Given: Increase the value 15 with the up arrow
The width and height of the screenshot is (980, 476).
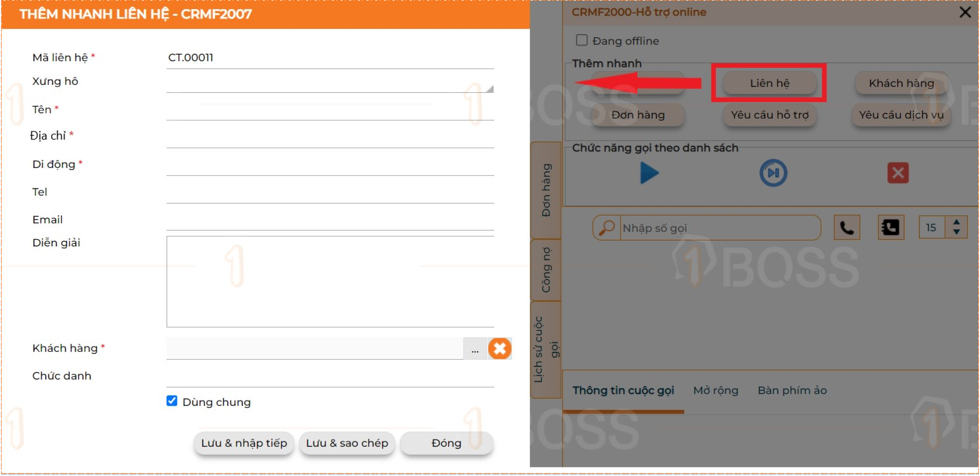Looking at the screenshot, I should click(x=956, y=222).
